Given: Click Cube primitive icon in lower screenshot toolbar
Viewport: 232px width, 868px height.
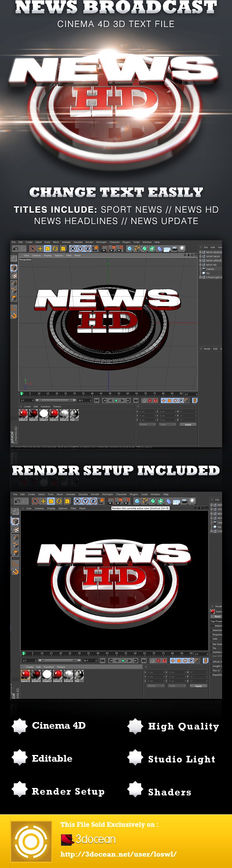Looking at the screenshot, I should (x=137, y=501).
